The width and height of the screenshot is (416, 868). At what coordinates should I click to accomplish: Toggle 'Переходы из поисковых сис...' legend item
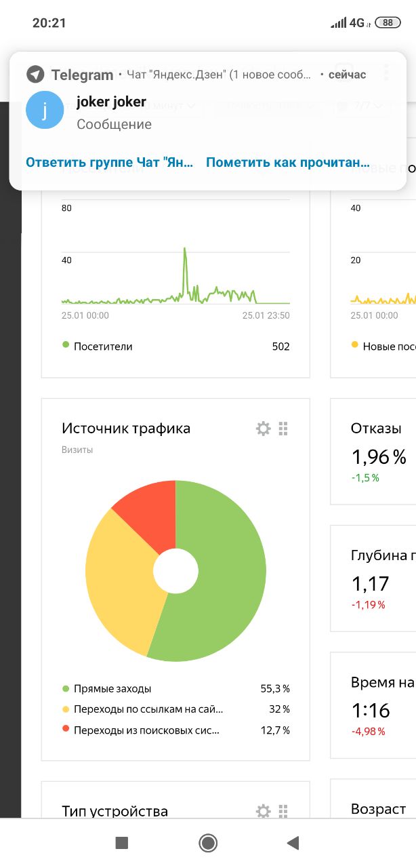(x=141, y=730)
